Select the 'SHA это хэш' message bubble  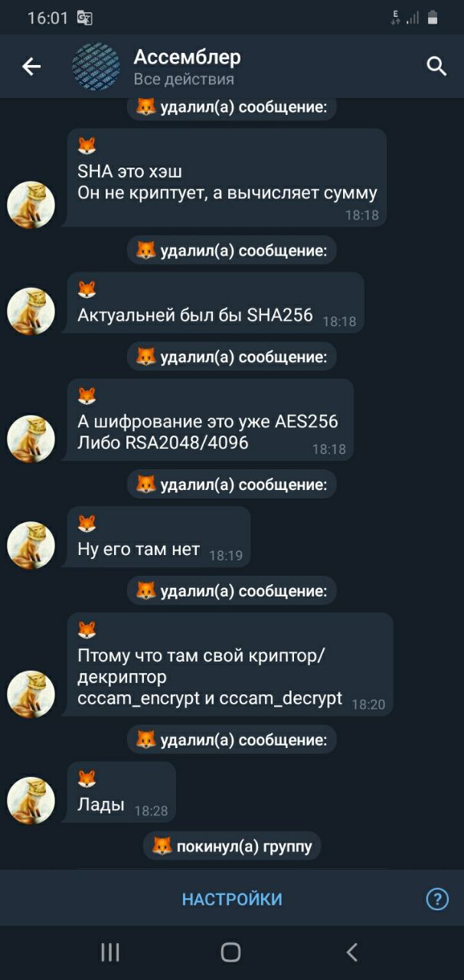[226, 178]
